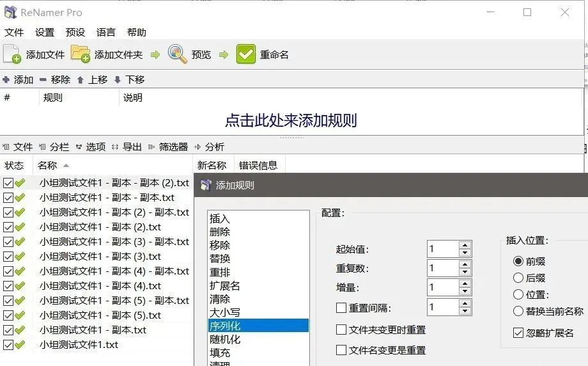Click the 分栏 columns icon
588x366 pixels.
[x=42, y=147]
